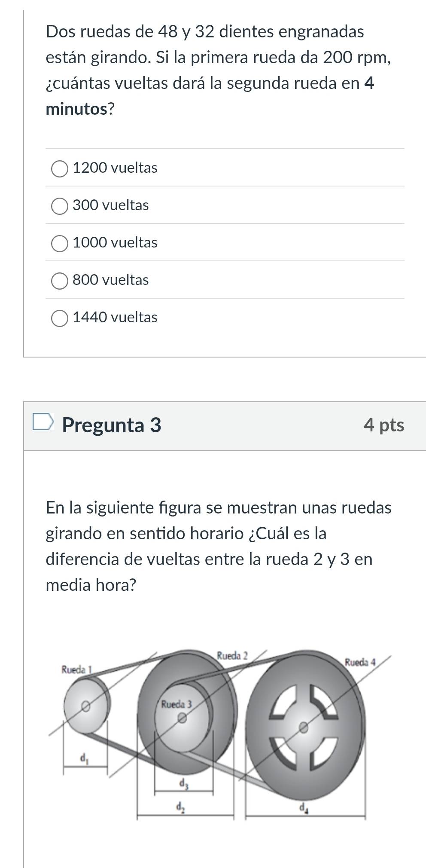The image size is (426, 868).
Task: Mark "800 vueltas" as the answer
Action: 60,281
